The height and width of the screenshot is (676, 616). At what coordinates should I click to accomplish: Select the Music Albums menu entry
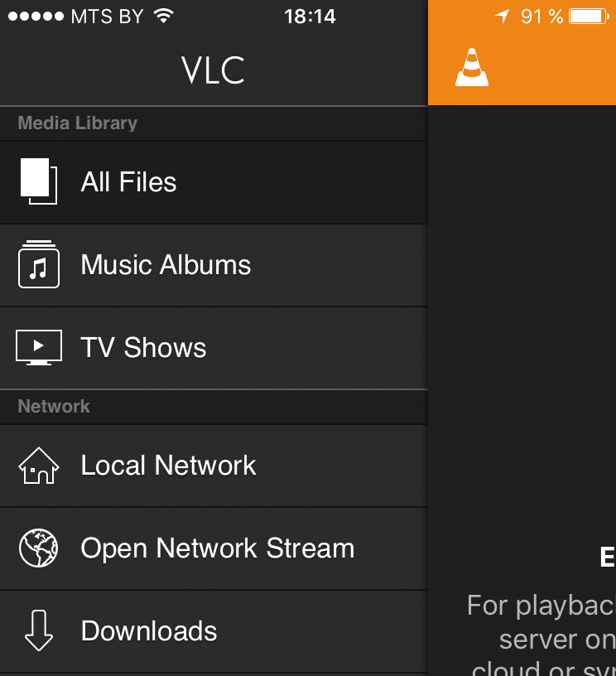click(166, 265)
